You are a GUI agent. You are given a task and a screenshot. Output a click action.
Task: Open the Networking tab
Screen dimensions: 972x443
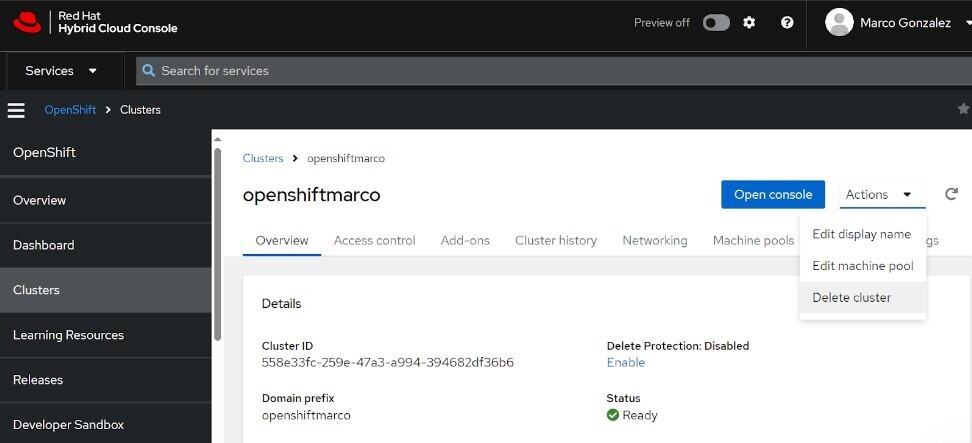(654, 240)
